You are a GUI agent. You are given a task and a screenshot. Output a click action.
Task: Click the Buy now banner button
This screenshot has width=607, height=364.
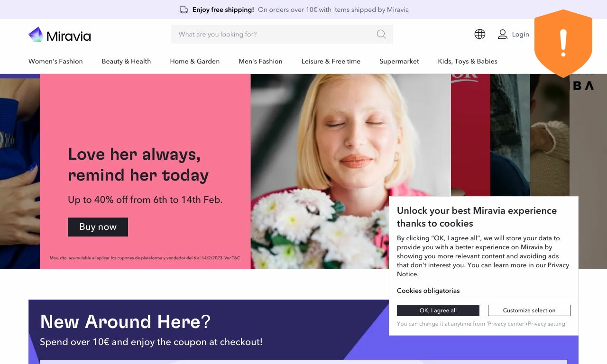pos(98,227)
